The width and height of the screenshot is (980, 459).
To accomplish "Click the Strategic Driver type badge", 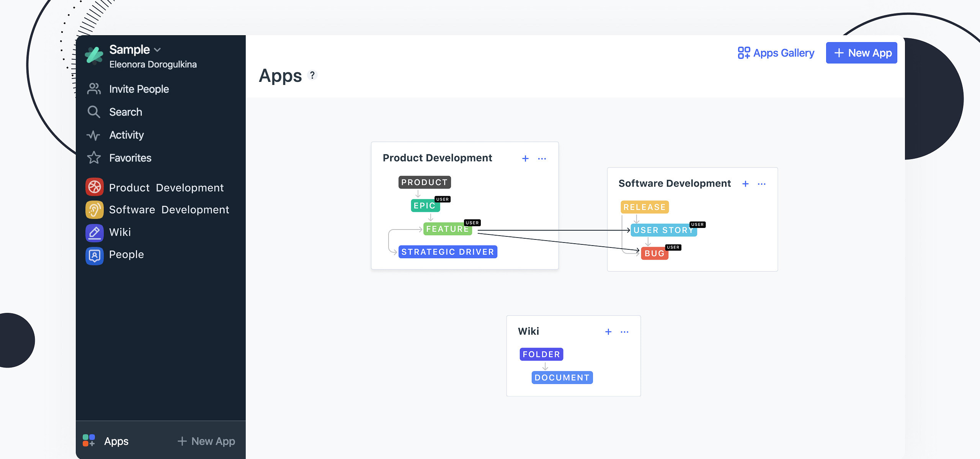I will (448, 252).
